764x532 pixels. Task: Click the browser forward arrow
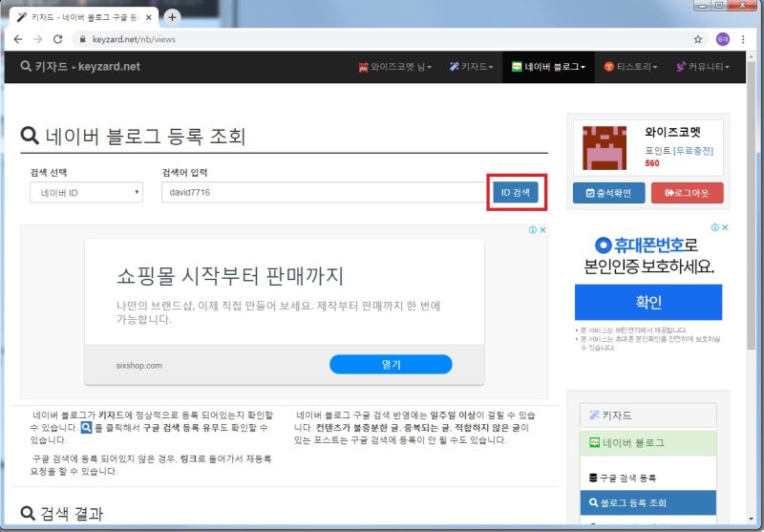click(x=38, y=39)
